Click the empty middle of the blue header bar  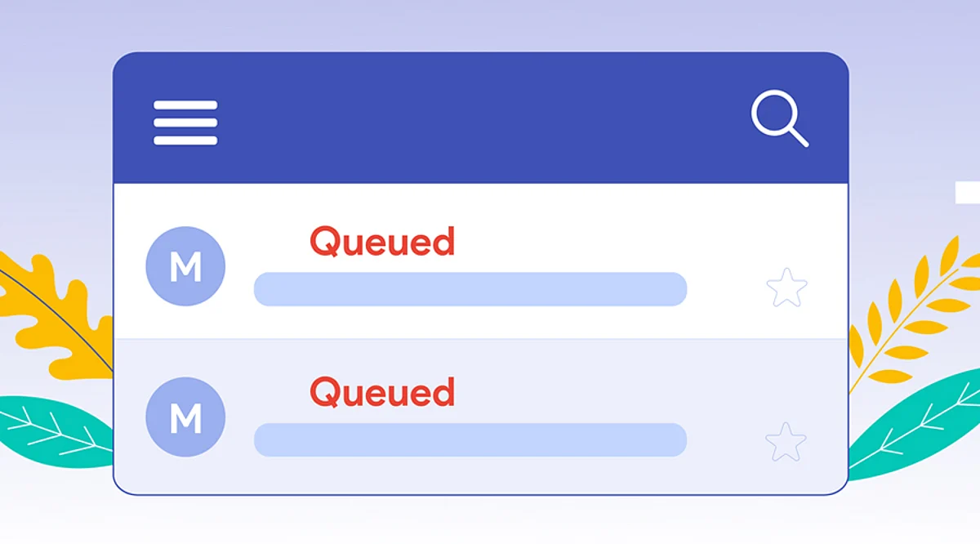tap(482, 118)
